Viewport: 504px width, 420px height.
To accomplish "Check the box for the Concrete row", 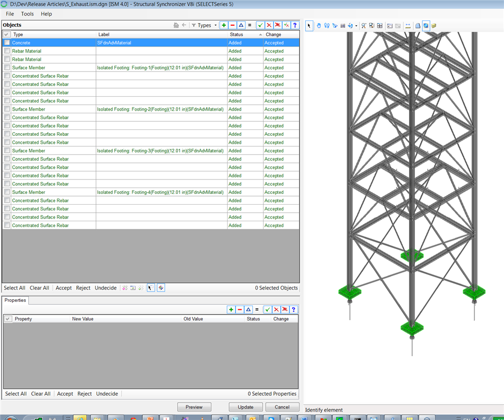I will (x=7, y=42).
